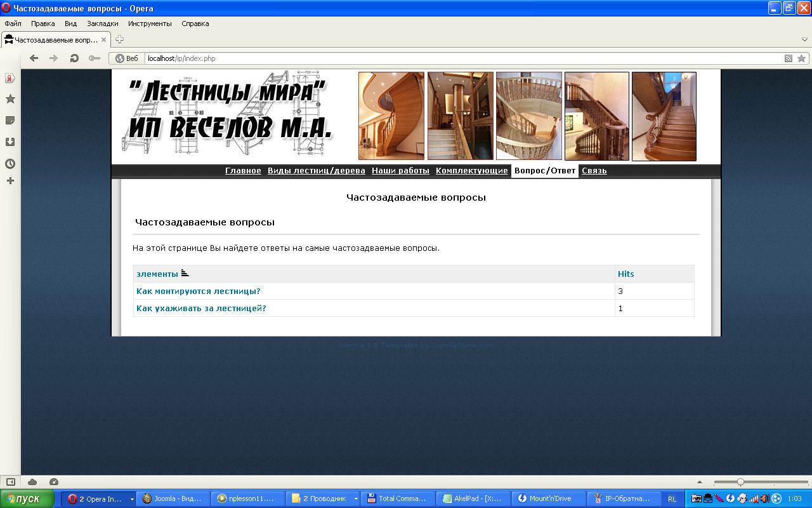This screenshot has height=508, width=812.
Task: Select the Комплектующие navigation tab
Action: pos(471,170)
